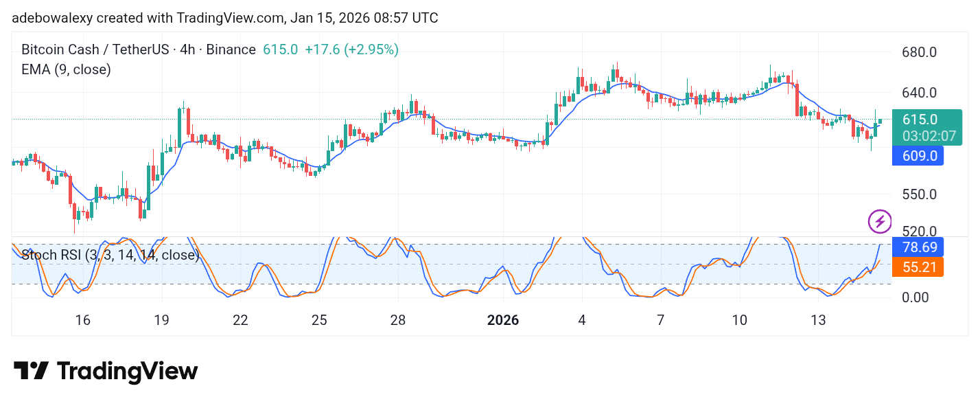The width and height of the screenshot is (980, 406).
Task: Click the 0.00 level on the Stoch RSI scale
Action: 914,297
